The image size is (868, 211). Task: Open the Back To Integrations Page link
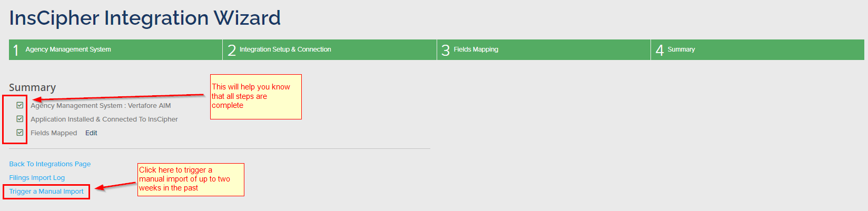(x=50, y=164)
